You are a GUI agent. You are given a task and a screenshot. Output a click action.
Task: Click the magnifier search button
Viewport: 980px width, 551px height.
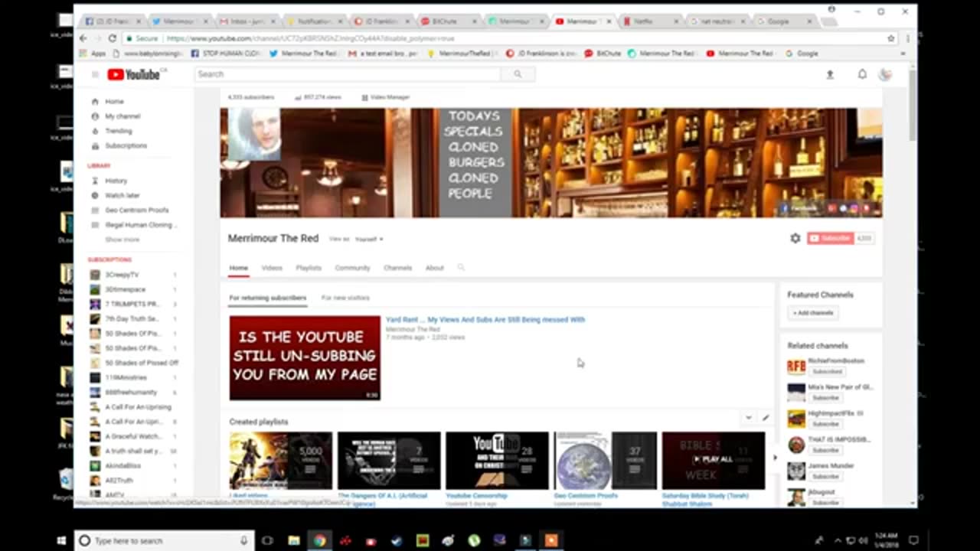[518, 74]
